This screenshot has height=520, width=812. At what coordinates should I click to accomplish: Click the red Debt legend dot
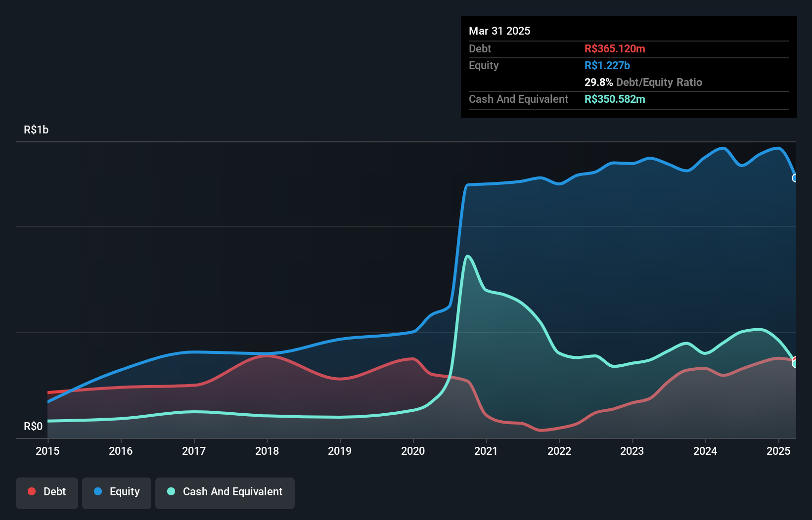coord(32,491)
